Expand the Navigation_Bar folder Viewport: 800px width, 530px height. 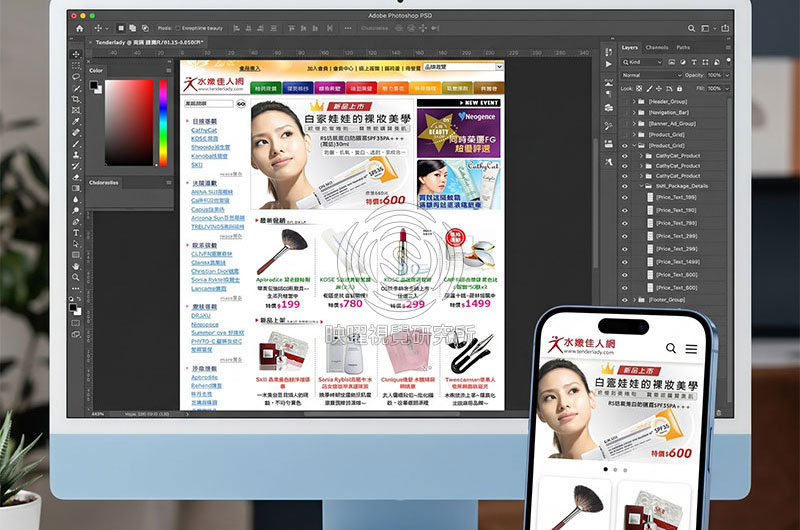(634, 113)
